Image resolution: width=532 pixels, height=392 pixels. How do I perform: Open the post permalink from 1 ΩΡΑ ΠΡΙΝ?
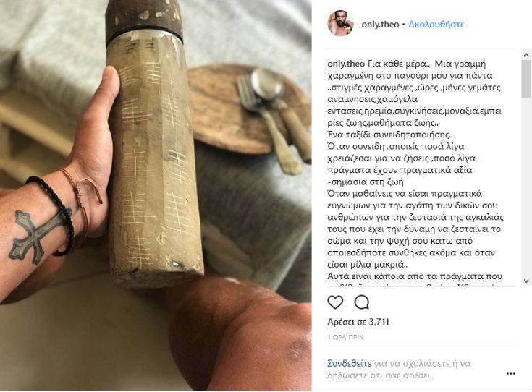click(345, 338)
